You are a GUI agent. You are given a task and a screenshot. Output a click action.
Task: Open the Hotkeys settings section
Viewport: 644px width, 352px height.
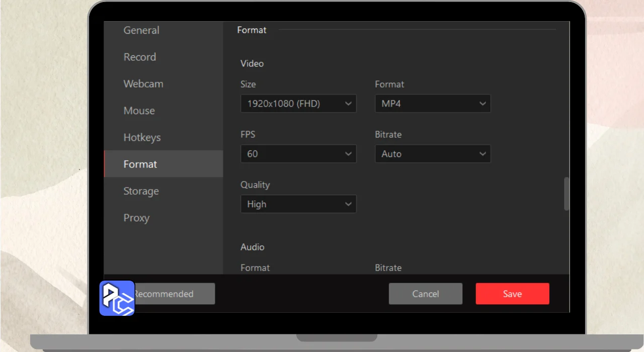pos(142,137)
